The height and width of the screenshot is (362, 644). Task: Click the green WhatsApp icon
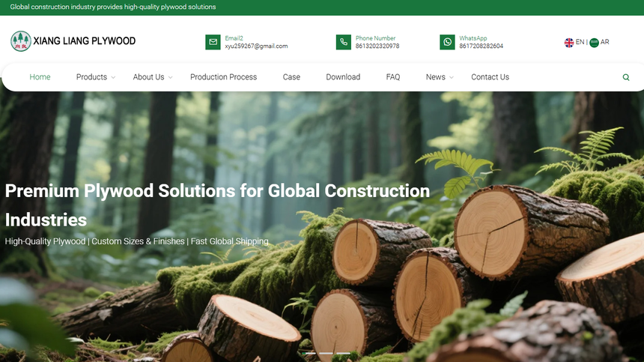tap(447, 42)
